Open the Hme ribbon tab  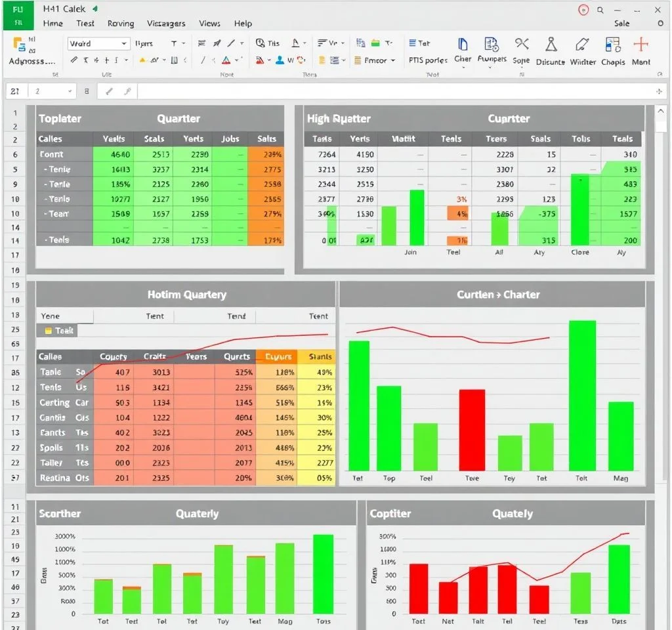52,23
